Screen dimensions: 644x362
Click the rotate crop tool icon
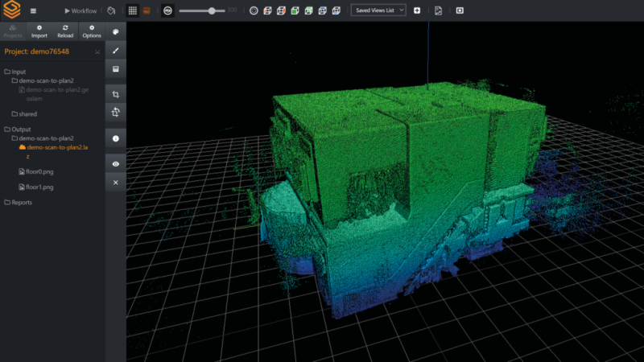(x=116, y=113)
